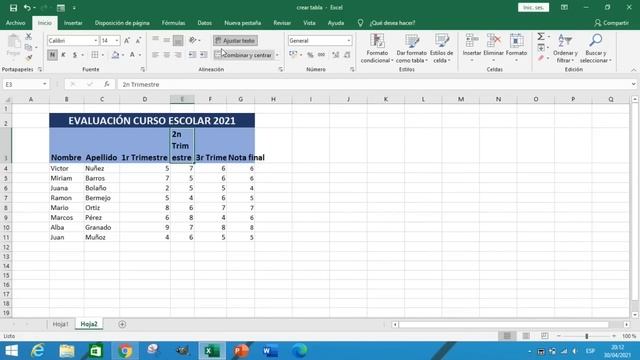Apply percent style icon

[310, 55]
